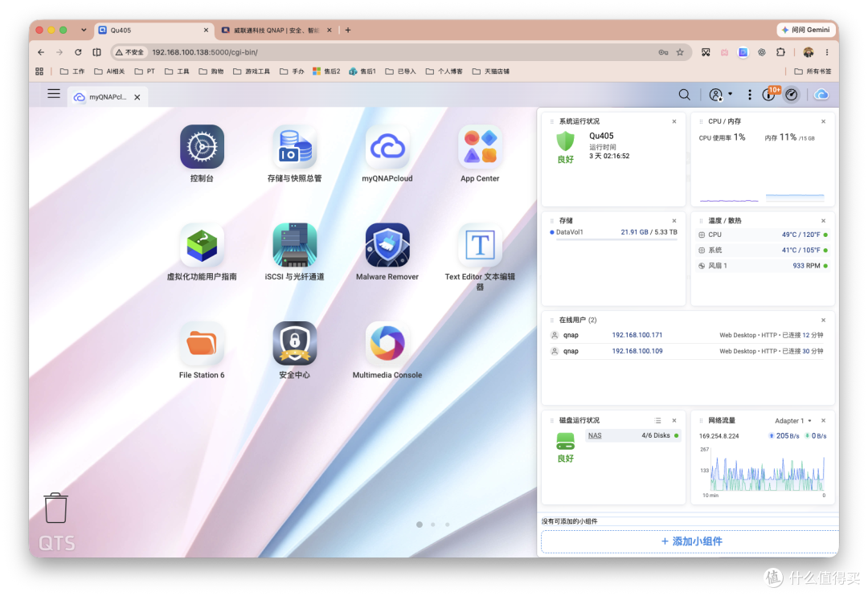Image resolution: width=868 pixels, height=596 pixels.
Task: Click the green disk health icon
Action: tap(565, 442)
